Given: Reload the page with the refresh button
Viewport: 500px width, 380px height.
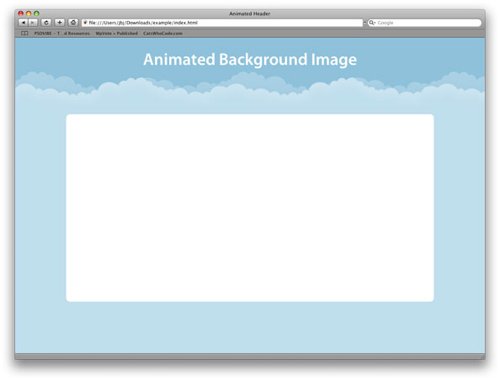Looking at the screenshot, I should 46,23.
